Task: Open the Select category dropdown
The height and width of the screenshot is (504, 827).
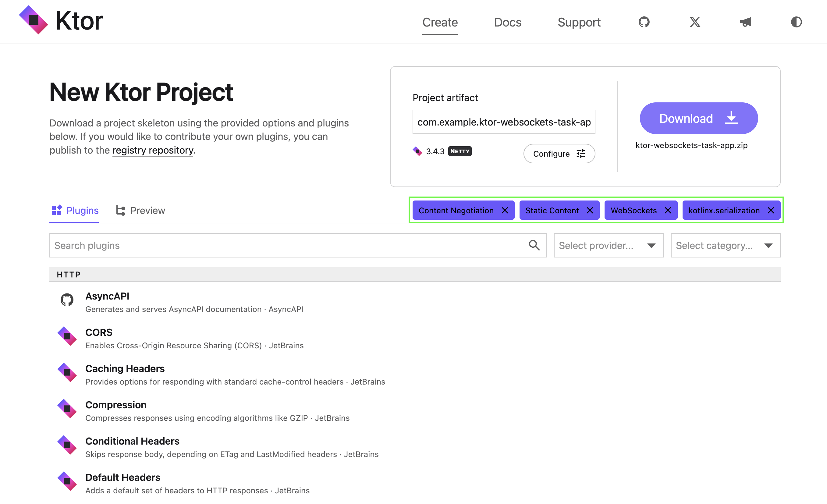Action: coord(725,245)
